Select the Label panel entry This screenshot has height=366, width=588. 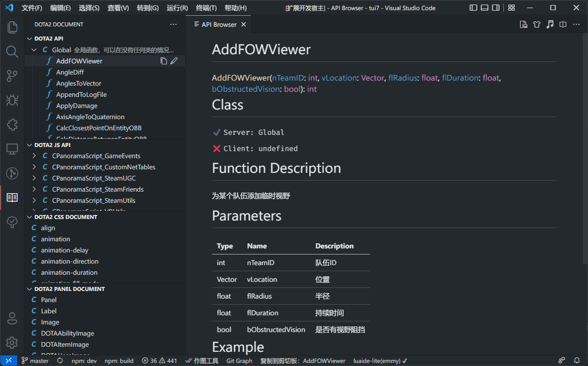[104, 311]
